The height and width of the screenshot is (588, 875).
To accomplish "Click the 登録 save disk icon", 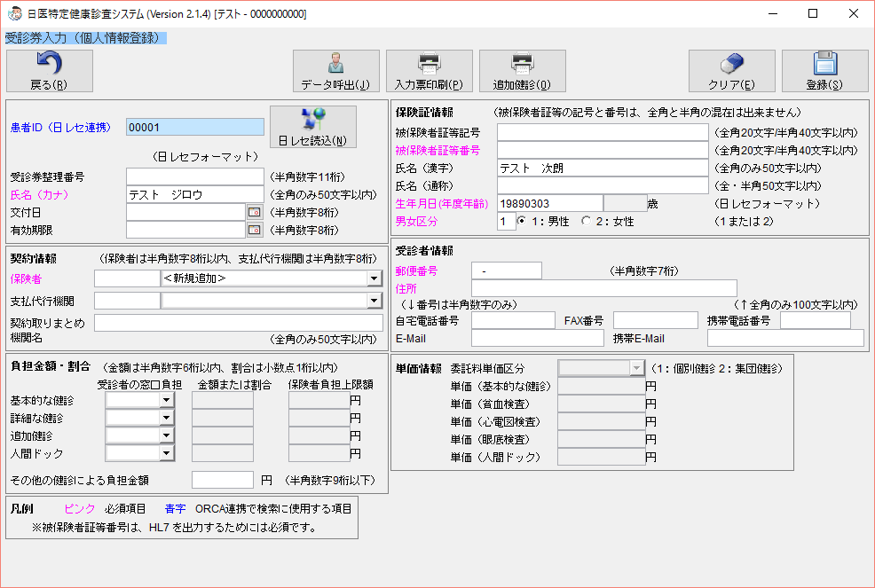I will (x=825, y=65).
